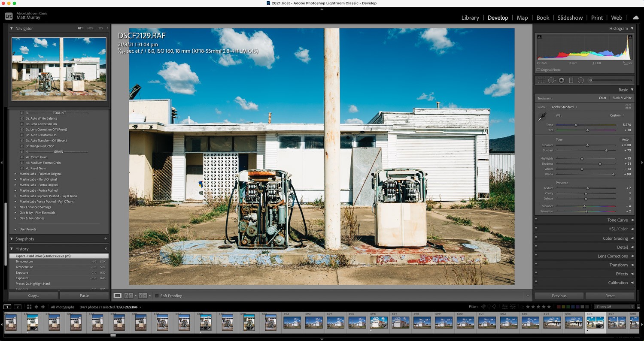
Task: Select the Graduated Filter tool
Action: coord(571,80)
